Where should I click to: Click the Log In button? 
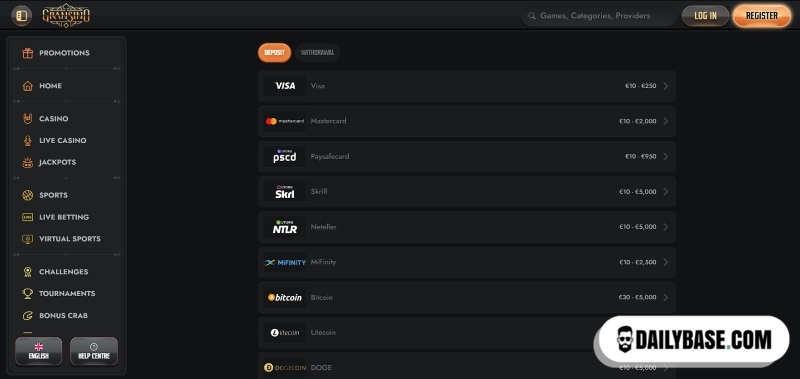coord(705,16)
